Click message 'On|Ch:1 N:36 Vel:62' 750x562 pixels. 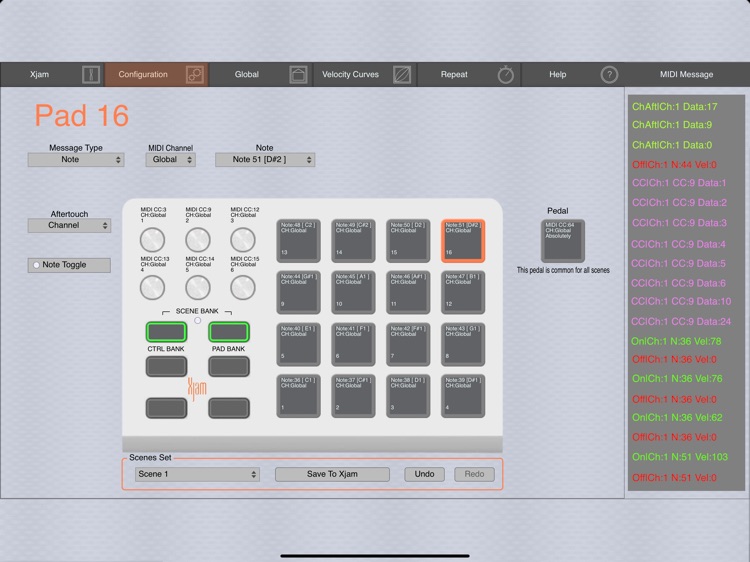(677, 418)
